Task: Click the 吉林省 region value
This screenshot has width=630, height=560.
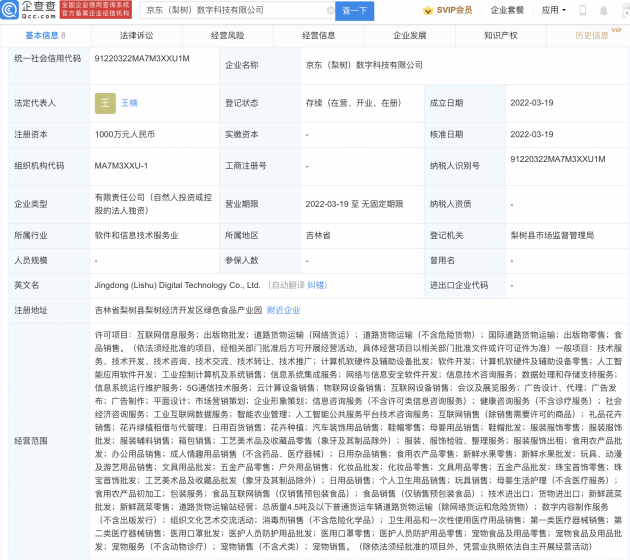Action: click(318, 235)
